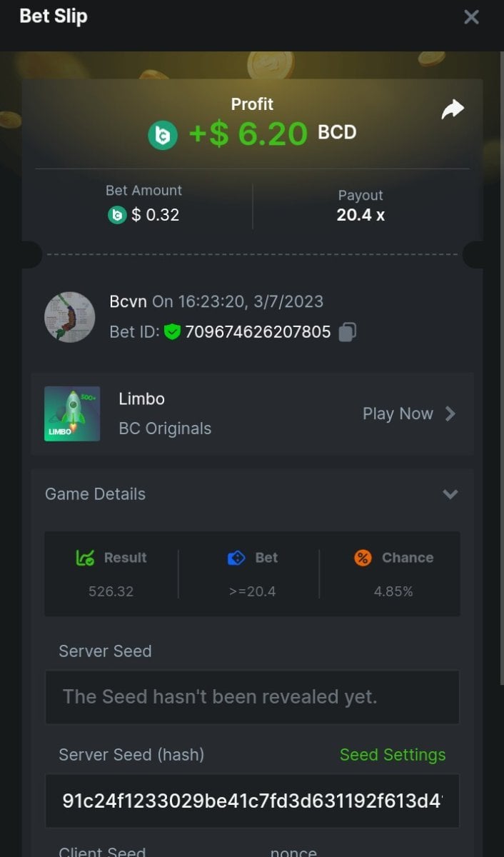Click the orange Chance percent icon
This screenshot has height=857, width=504.
tap(363, 558)
